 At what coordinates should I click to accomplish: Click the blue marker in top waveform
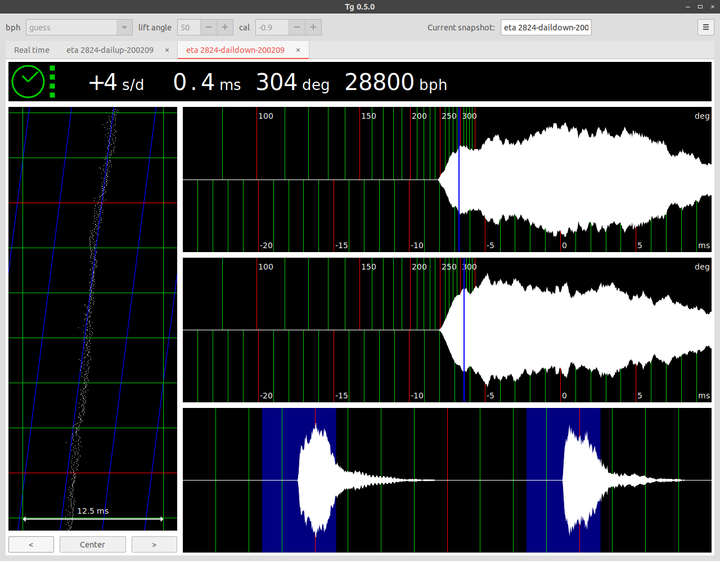tap(459, 180)
